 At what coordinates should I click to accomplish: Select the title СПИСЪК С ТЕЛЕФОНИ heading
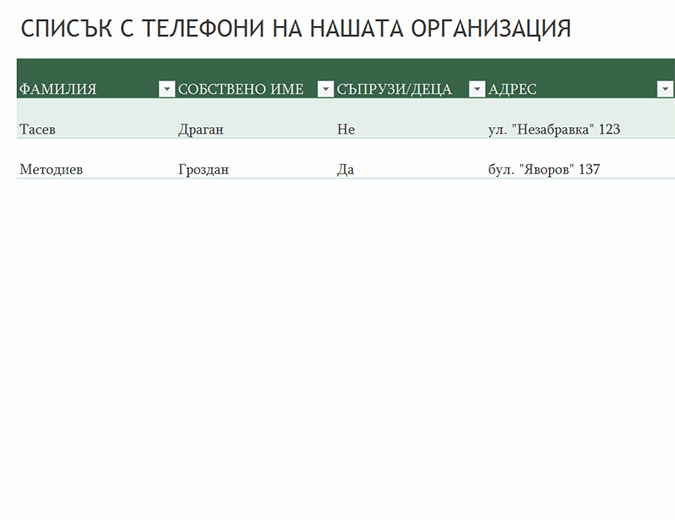296,29
